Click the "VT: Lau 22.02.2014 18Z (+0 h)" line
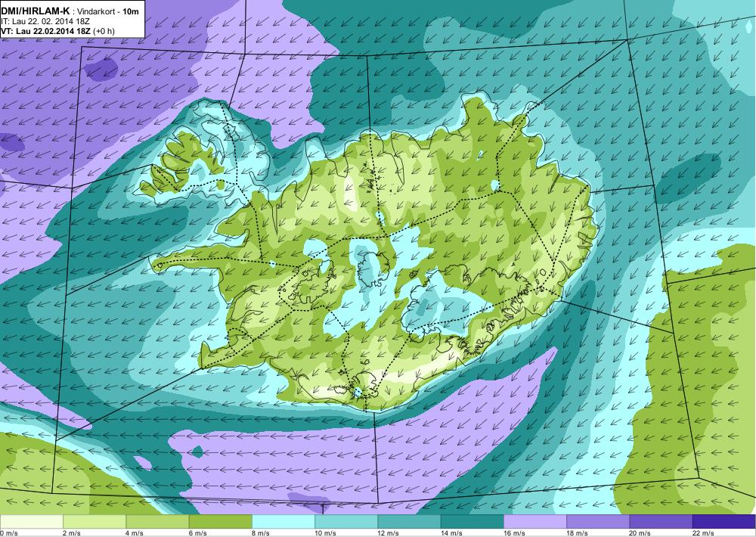The height and width of the screenshot is (537, 756). coord(58,31)
